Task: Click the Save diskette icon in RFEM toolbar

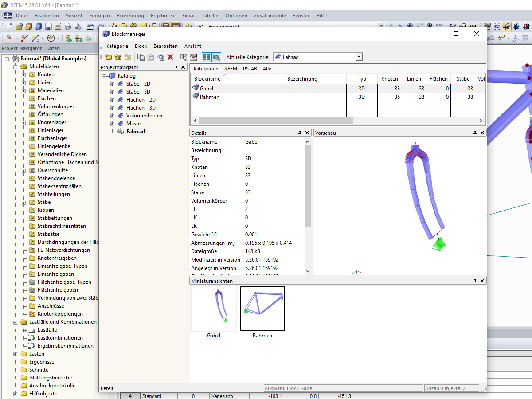Action: [48, 27]
